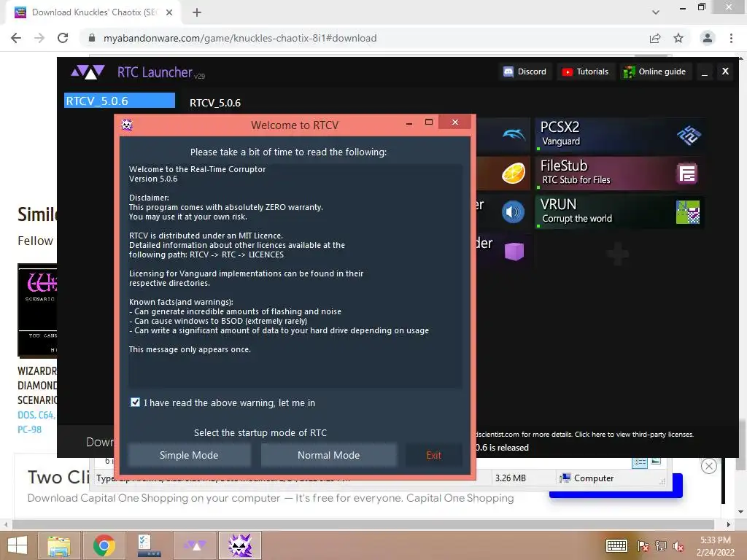Viewport: 747px width, 560px height.
Task: Close the Welcome to RTCV dialog
Action: click(455, 122)
